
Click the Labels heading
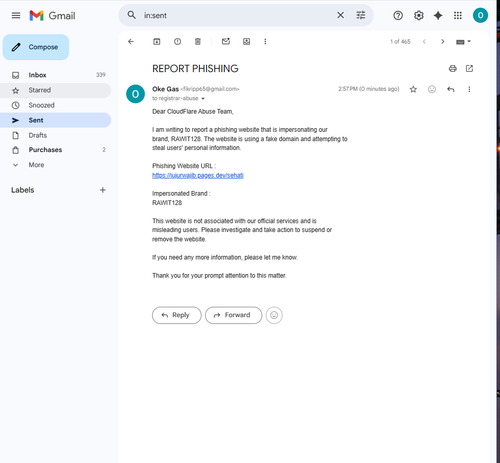(23, 190)
